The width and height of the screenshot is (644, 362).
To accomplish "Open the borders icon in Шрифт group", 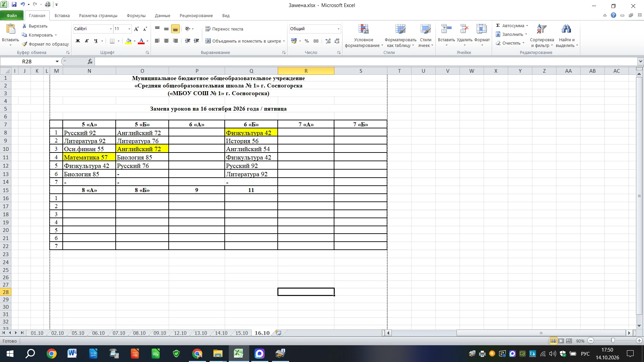I will tap(112, 41).
